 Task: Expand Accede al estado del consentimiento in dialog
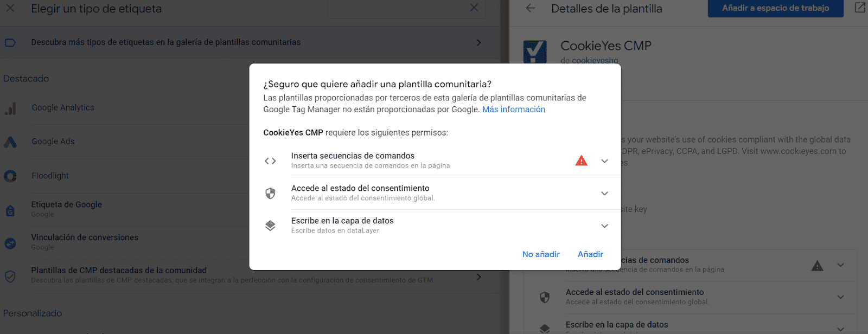point(604,194)
